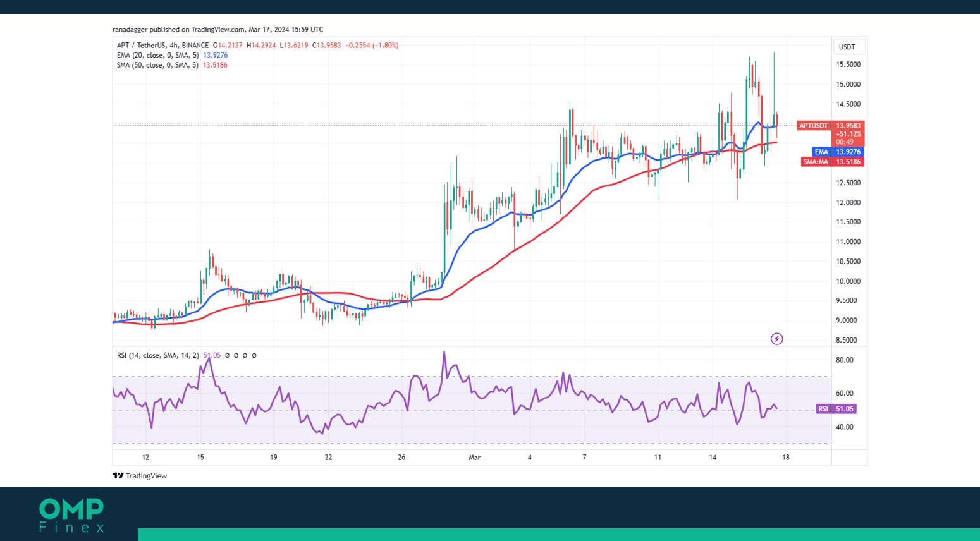The width and height of the screenshot is (980, 541).
Task: Click the 11.5000 price scale value
Action: pos(848,222)
